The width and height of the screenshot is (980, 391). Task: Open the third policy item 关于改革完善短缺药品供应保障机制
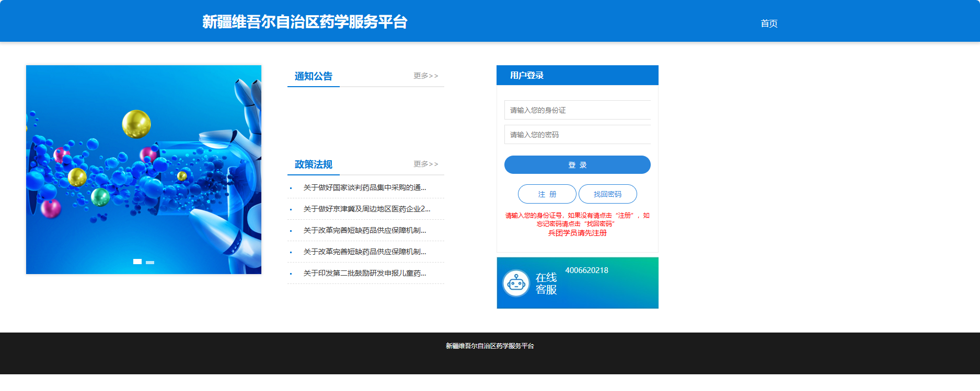[x=365, y=230]
